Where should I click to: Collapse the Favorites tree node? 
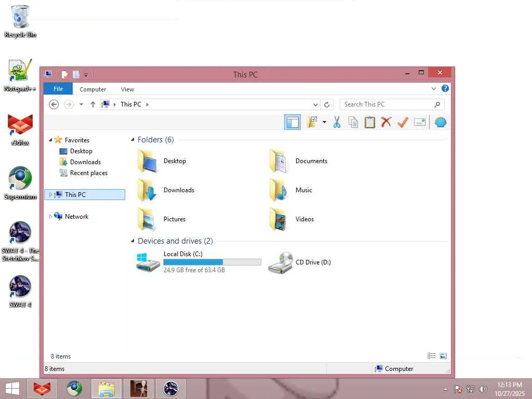point(50,140)
